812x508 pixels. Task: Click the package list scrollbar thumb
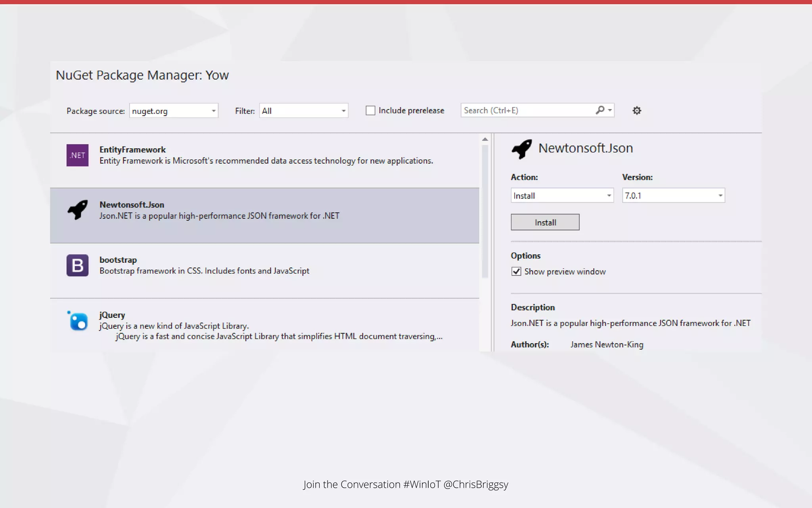485,211
